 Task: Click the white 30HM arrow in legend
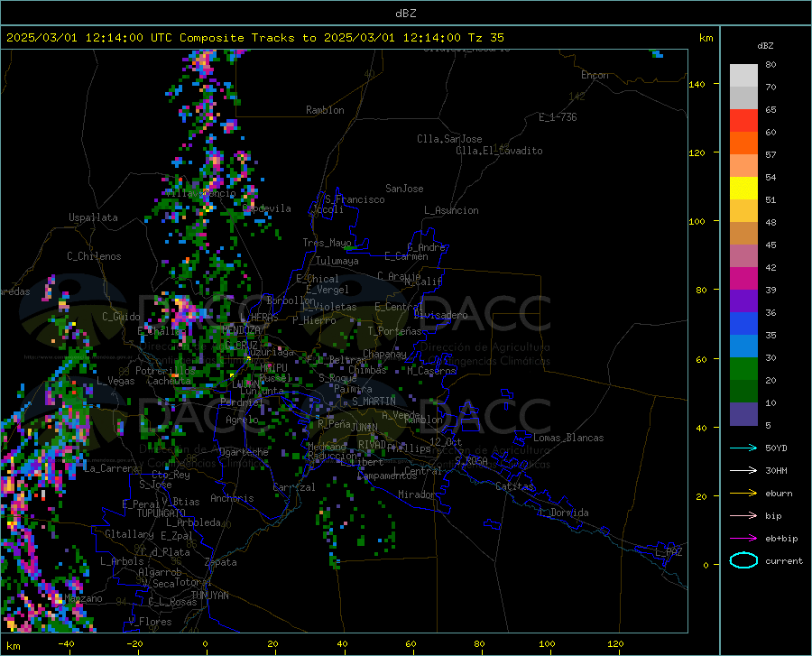pyautogui.click(x=743, y=470)
